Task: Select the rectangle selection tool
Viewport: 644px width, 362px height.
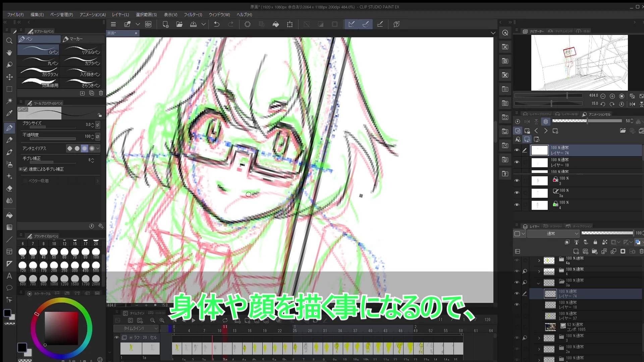Action: pyautogui.click(x=9, y=89)
